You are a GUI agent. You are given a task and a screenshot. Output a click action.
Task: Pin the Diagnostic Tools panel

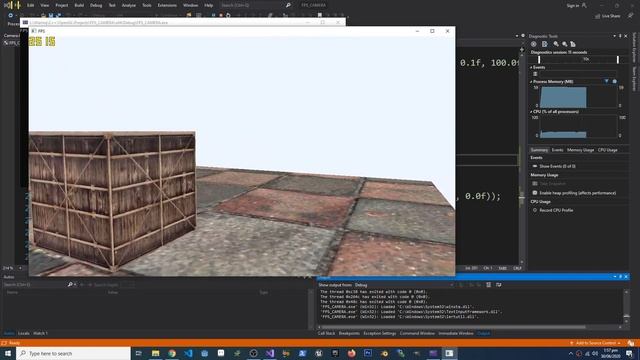(x=620, y=36)
